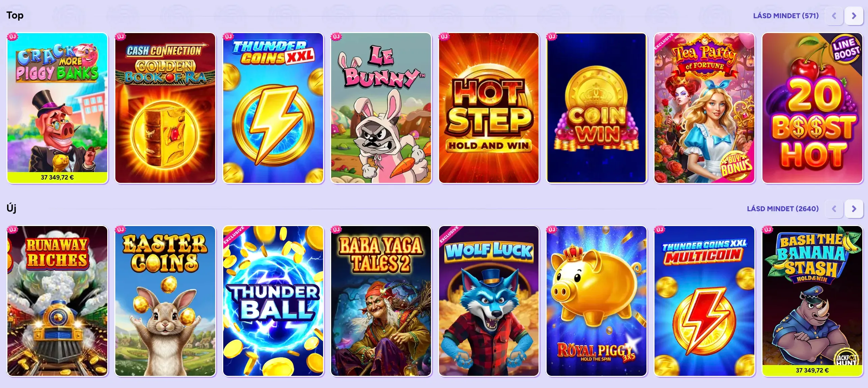868x388 pixels.
Task: Click Lásd mindet (571) link for Top
Action: [x=786, y=16]
